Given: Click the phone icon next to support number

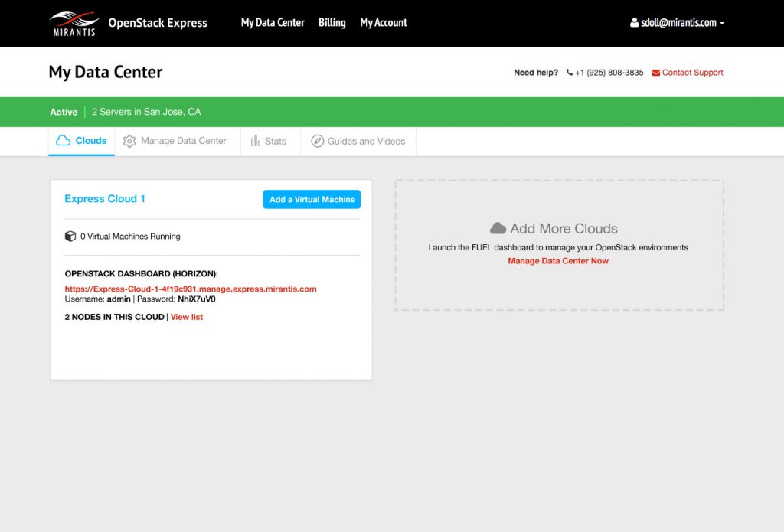Looking at the screenshot, I should pyautogui.click(x=569, y=73).
